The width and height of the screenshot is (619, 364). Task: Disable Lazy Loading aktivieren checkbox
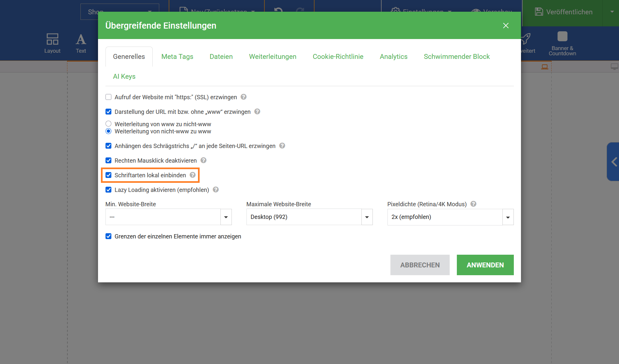(x=108, y=190)
